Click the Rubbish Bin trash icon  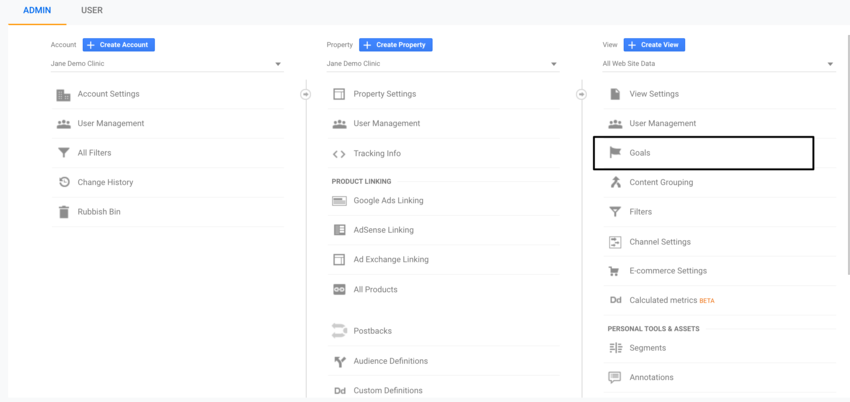64,212
